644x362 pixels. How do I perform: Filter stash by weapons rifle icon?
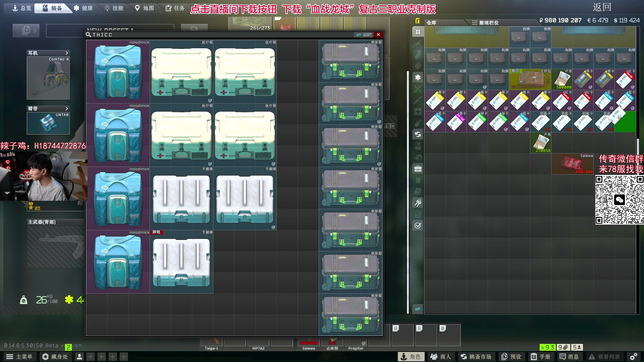click(x=418, y=43)
